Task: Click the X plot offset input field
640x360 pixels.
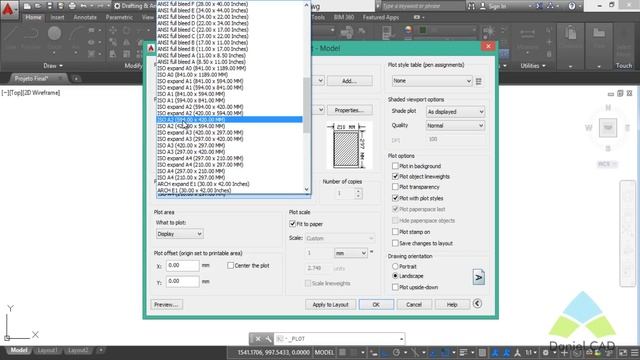Action: click(x=182, y=266)
